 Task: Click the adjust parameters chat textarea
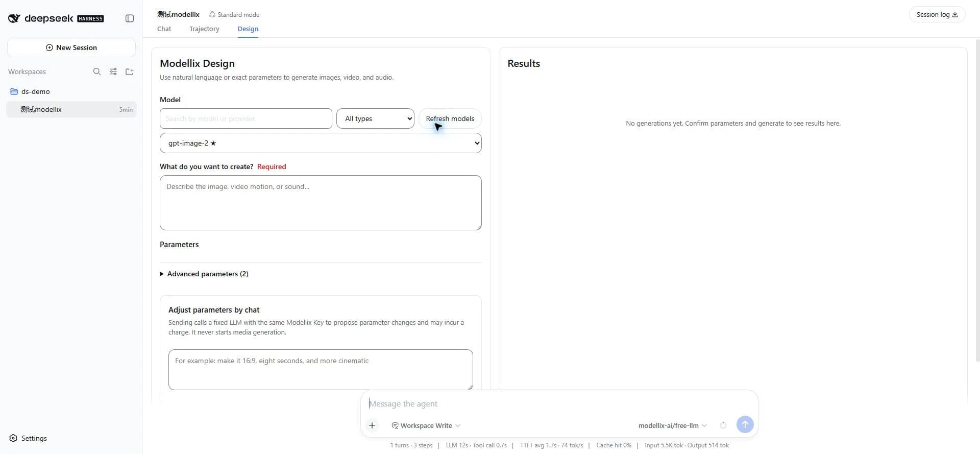pos(321,370)
